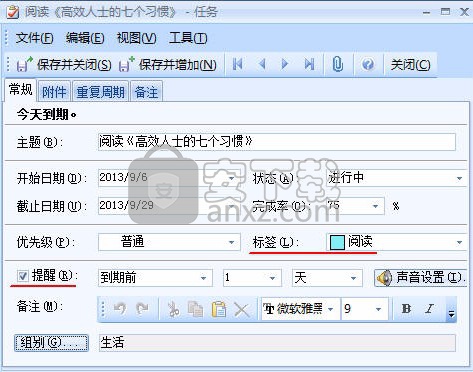Click the Save and Close floppy icon

(x=24, y=64)
